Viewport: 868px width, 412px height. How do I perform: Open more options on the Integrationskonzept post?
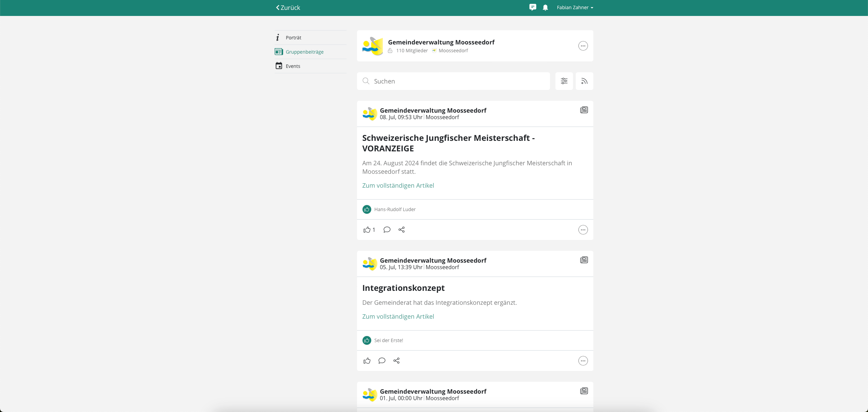click(x=583, y=361)
